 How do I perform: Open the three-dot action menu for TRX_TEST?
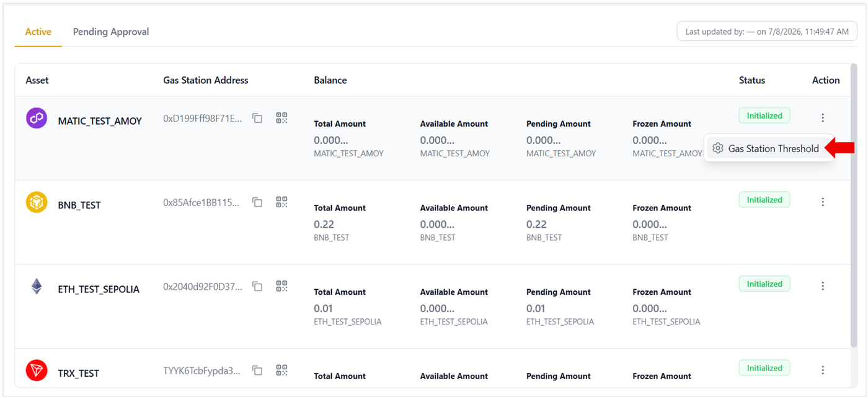(x=823, y=370)
